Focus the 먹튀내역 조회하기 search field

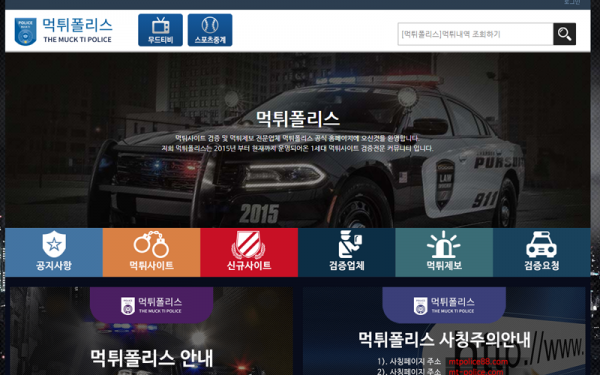[475, 34]
